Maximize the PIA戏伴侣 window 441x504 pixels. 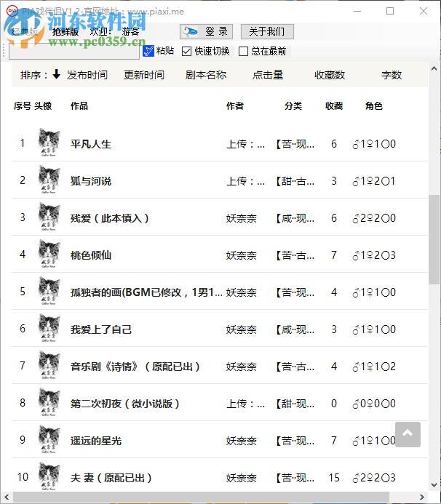[x=390, y=11]
